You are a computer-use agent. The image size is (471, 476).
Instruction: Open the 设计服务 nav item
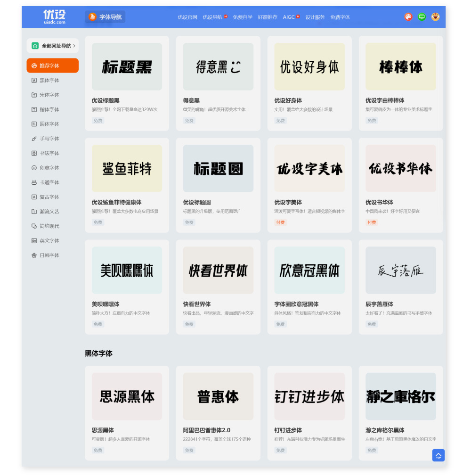(315, 17)
